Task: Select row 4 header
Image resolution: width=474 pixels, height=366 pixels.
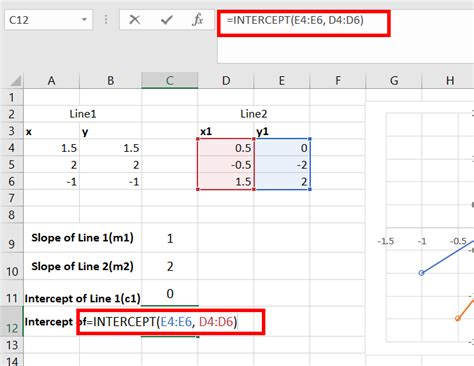Action: [x=12, y=147]
